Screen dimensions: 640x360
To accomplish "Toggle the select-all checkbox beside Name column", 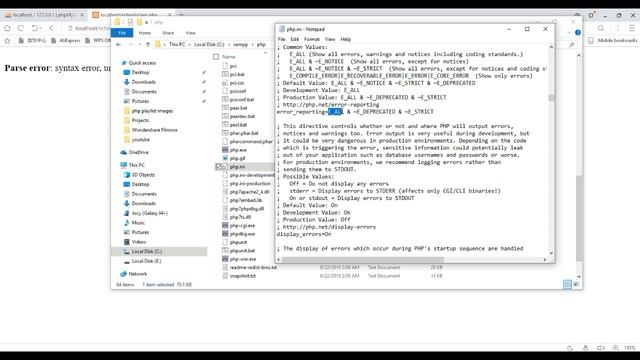I will point(216,57).
